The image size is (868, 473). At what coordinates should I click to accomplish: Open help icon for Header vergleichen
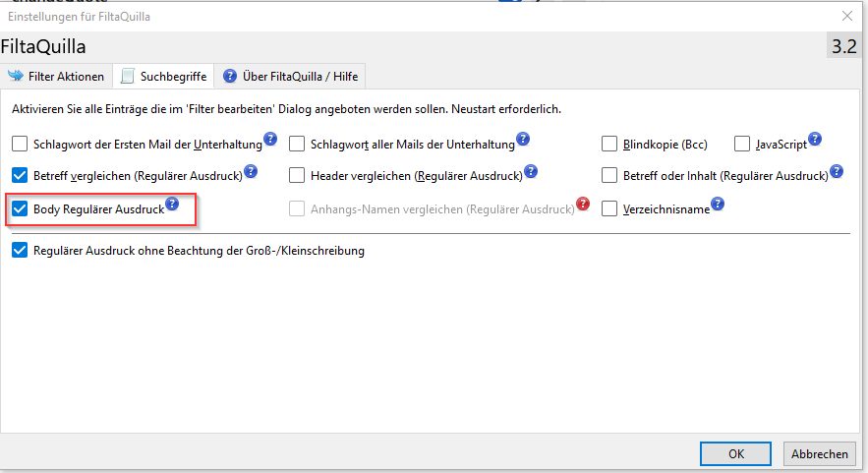(531, 171)
